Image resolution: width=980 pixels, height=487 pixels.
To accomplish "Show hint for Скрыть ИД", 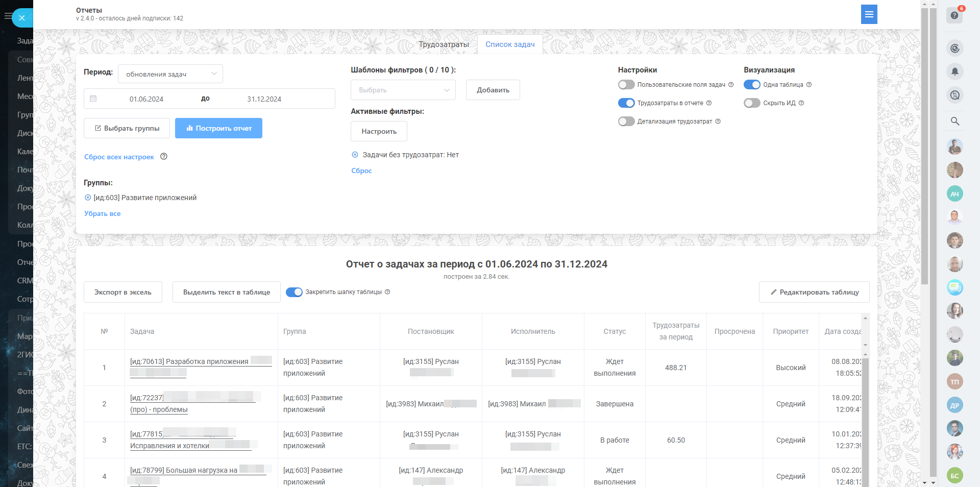I will coord(801,103).
